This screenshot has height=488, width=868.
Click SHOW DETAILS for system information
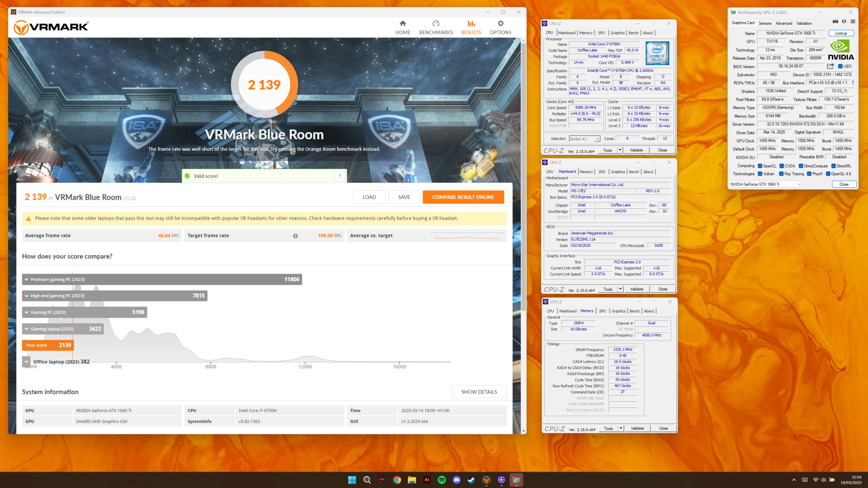click(479, 392)
